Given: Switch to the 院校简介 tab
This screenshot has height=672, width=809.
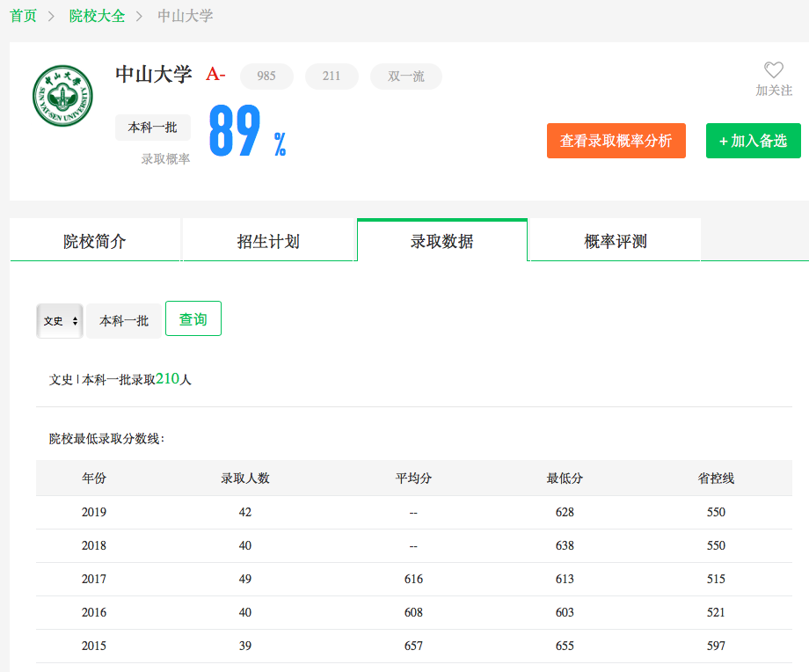Looking at the screenshot, I should tap(95, 241).
